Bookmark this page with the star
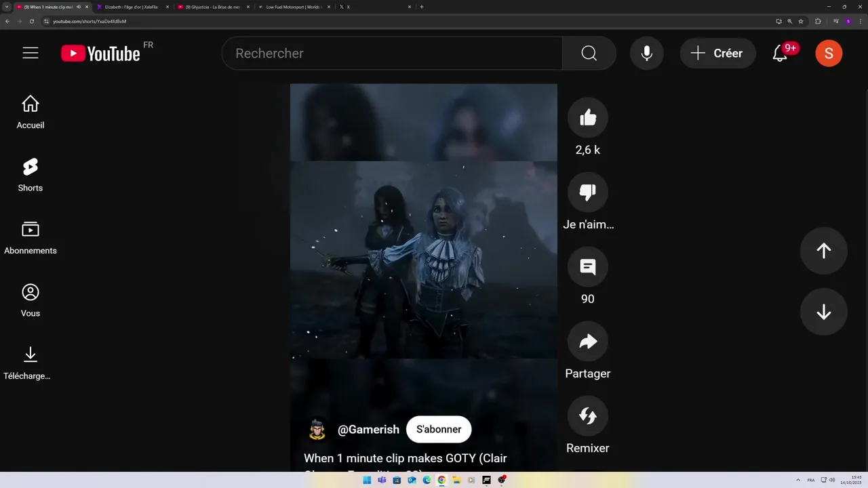 (x=801, y=21)
